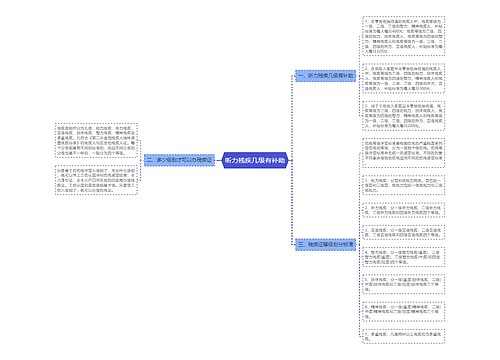The width and height of the screenshot is (500, 360).
Task: Open the note about 300元 monthly subsidy
Action: click(403, 78)
